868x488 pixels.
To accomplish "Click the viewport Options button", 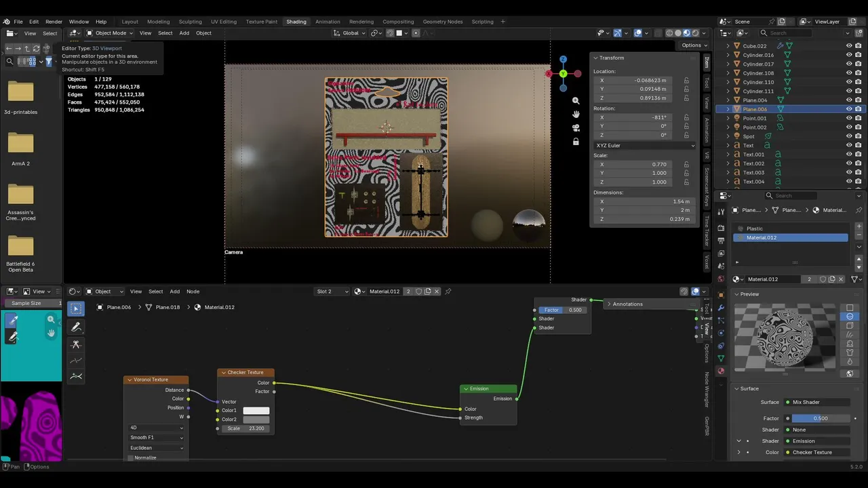I will click(694, 45).
